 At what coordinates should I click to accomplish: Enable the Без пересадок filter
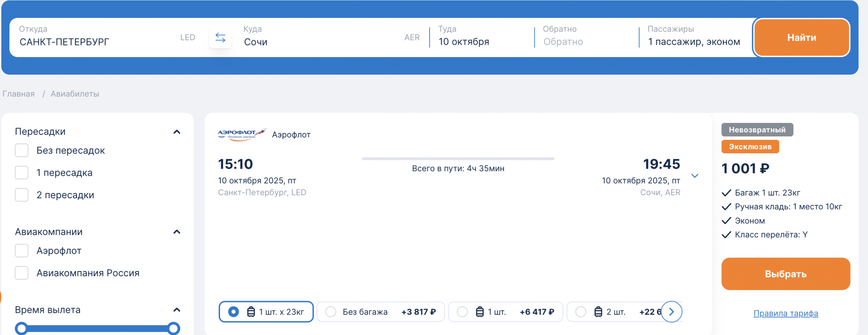coord(22,150)
